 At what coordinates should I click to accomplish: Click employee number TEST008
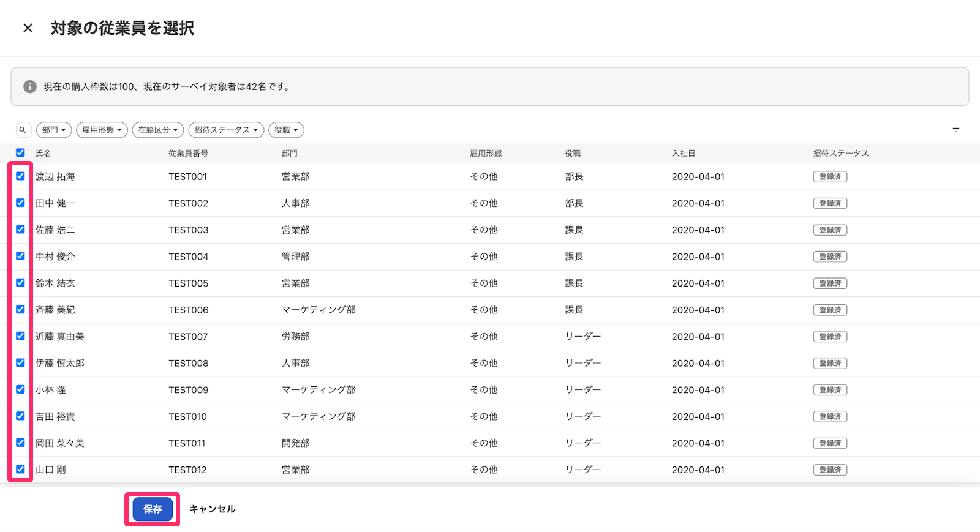click(x=189, y=363)
